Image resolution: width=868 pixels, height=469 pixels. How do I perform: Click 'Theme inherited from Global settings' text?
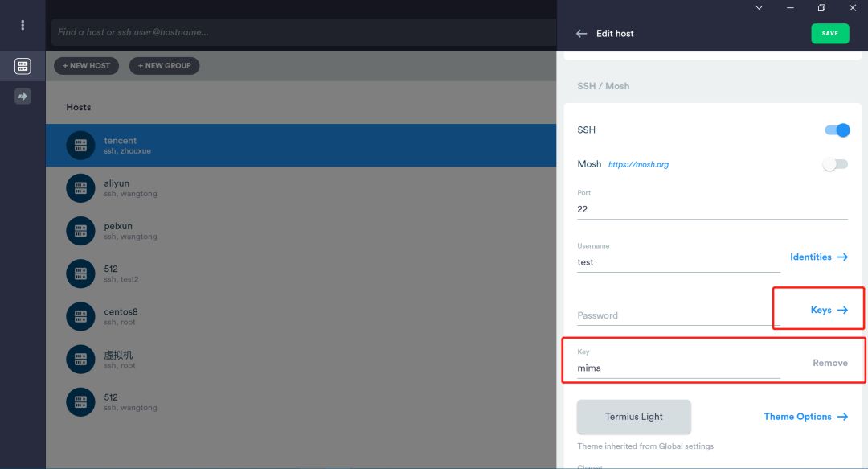click(645, 446)
